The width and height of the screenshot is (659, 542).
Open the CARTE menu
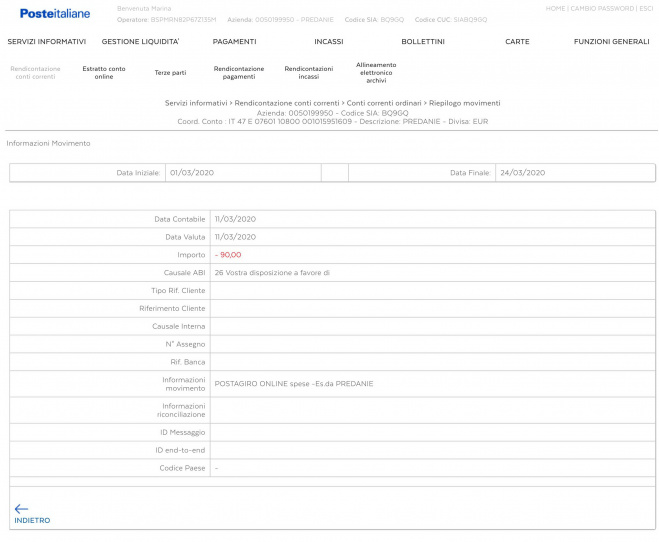[517, 42]
